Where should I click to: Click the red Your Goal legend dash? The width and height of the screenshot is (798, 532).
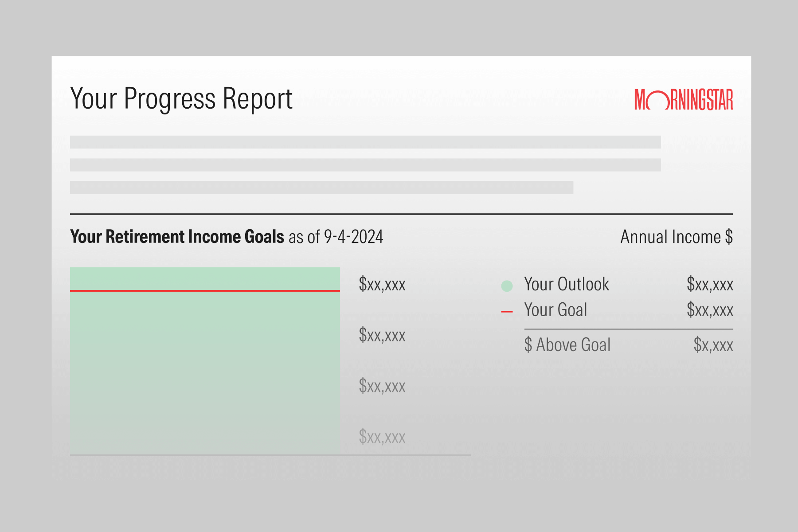(x=507, y=312)
